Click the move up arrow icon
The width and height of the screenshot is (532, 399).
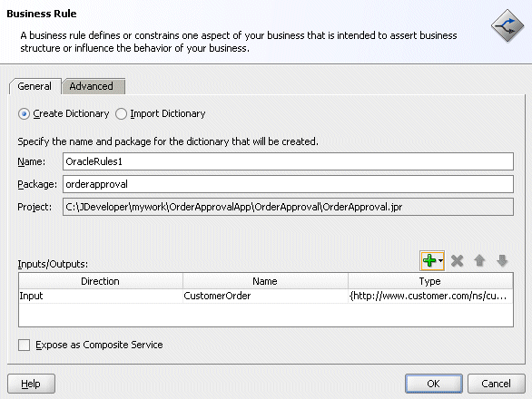[x=479, y=260]
